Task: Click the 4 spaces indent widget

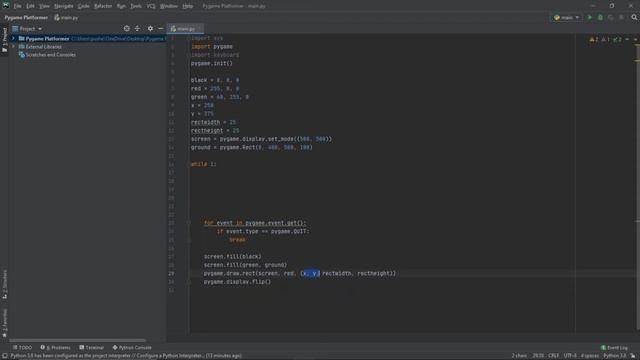Action: [590, 356]
